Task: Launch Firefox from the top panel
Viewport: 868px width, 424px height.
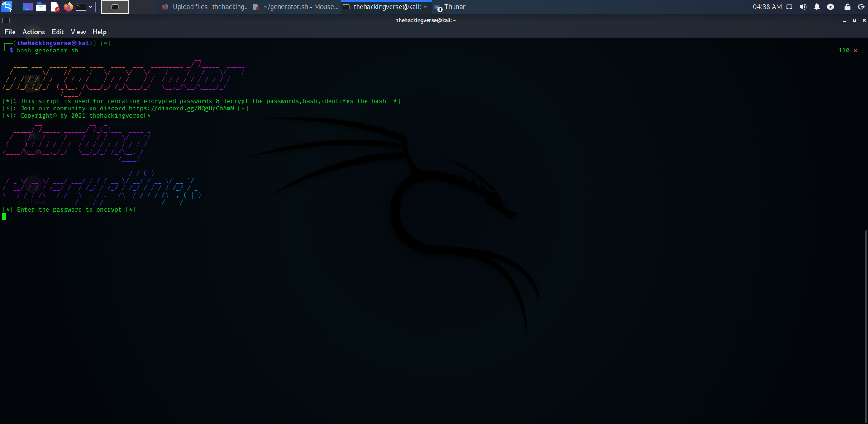Action: [68, 6]
